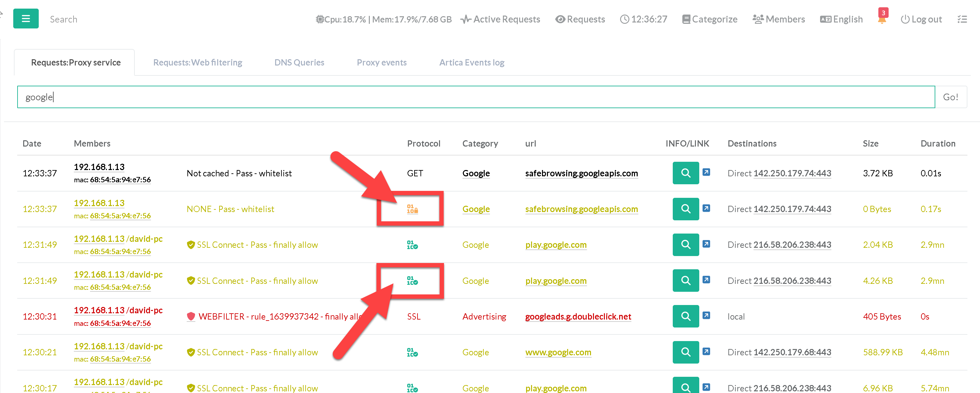Image resolution: width=980 pixels, height=393 pixels.
Task: Click the www.google.com url link
Action: coord(558,352)
